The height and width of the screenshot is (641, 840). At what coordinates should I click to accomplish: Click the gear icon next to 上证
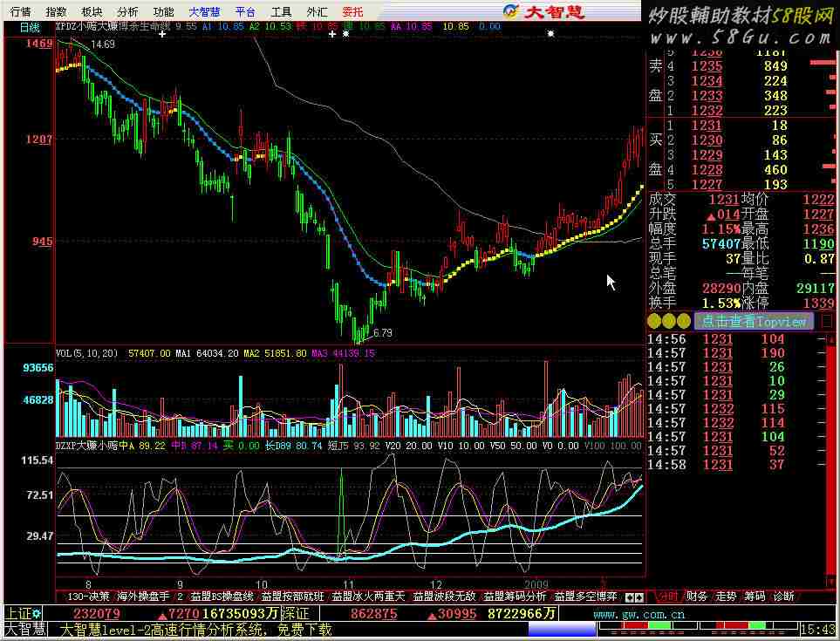coord(37,614)
